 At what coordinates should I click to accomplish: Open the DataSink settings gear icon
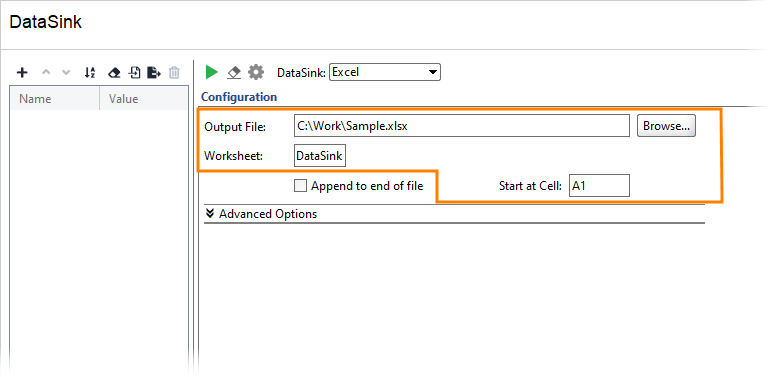click(256, 72)
